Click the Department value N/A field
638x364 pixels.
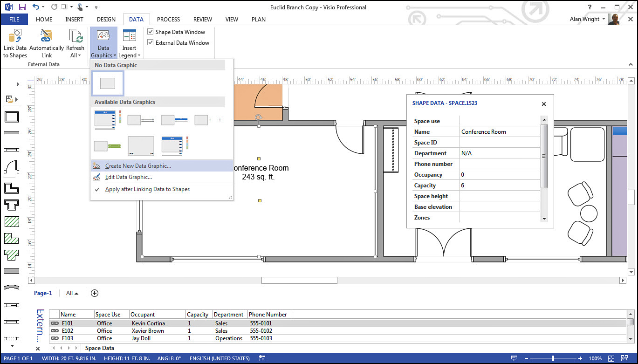click(500, 153)
